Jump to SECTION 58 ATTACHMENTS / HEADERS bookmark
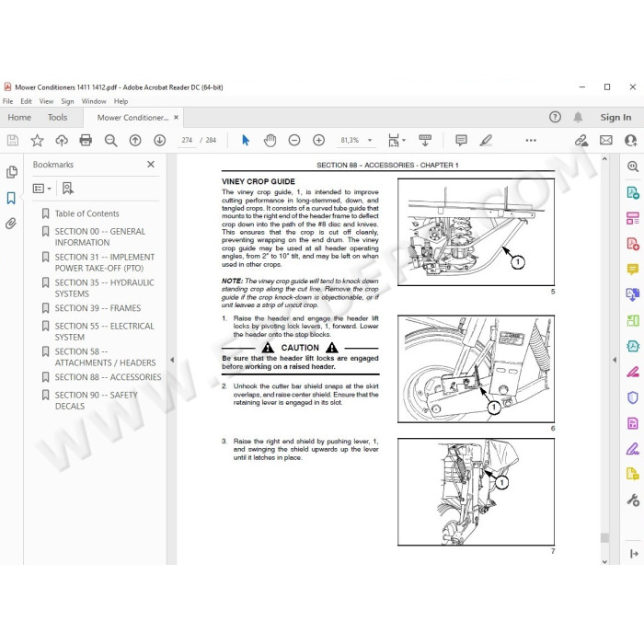644x644 pixels. coord(105,357)
